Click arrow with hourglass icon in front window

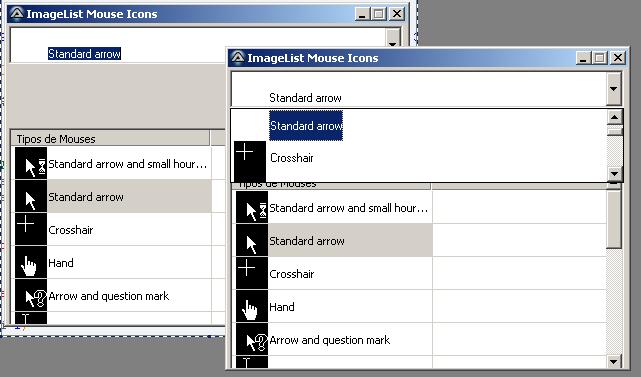point(252,208)
